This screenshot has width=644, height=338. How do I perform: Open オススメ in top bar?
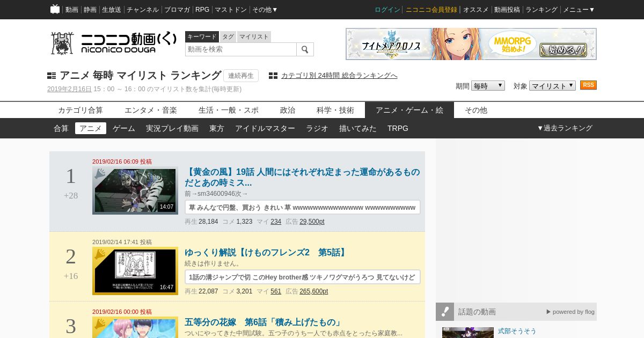(x=476, y=10)
